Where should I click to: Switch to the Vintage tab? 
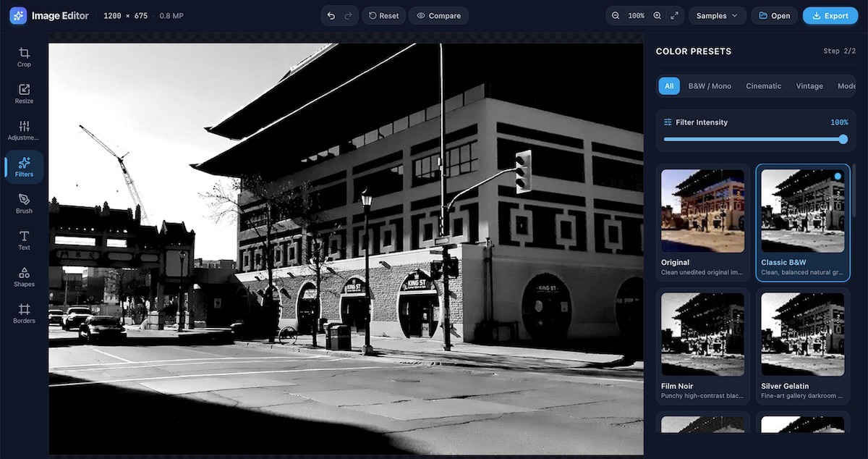coord(809,86)
